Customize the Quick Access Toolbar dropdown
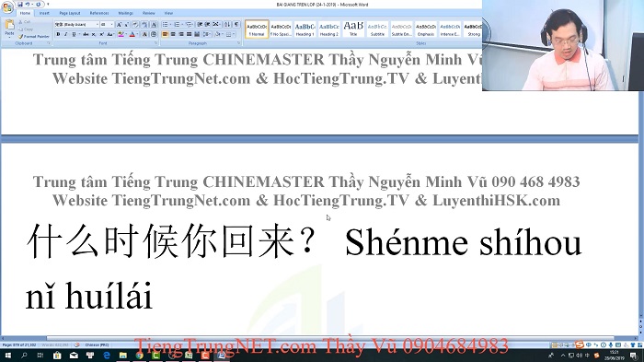 pos(48,4)
